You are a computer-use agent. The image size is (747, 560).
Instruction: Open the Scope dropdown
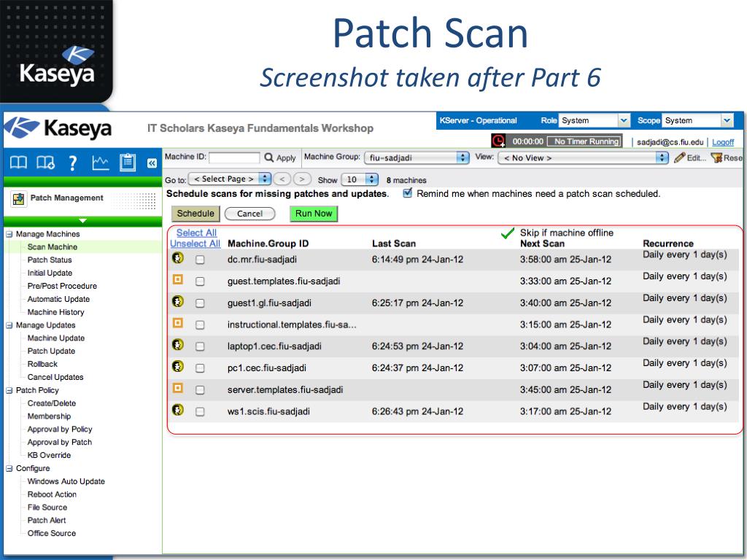(x=697, y=120)
